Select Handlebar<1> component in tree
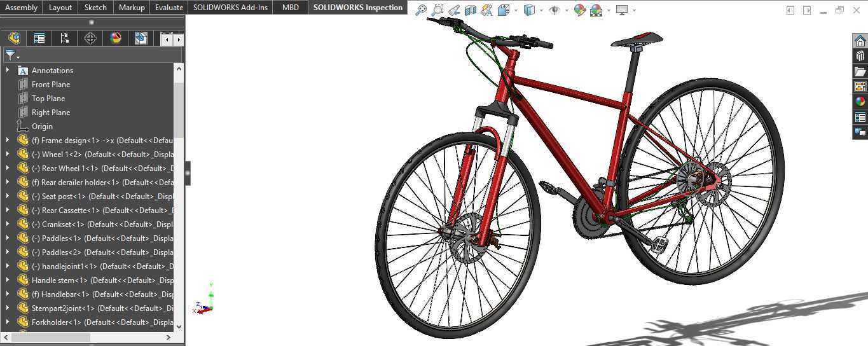 coord(95,294)
